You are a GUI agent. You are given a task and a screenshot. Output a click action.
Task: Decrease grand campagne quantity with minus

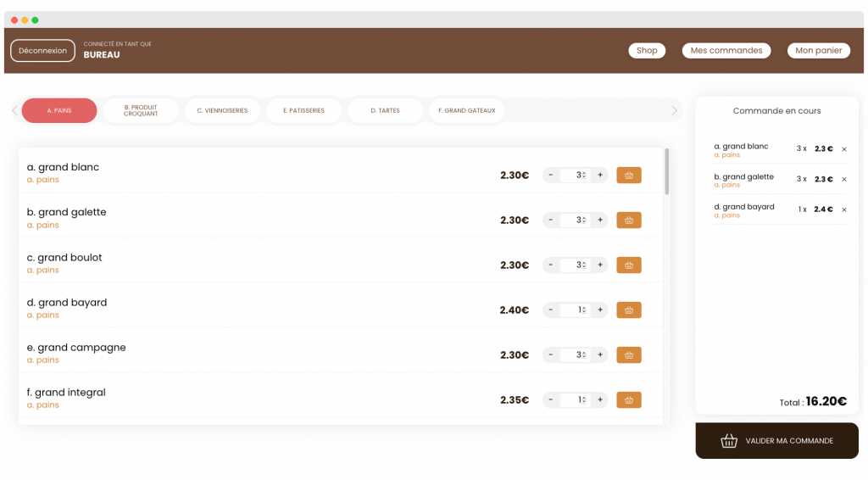tap(551, 354)
